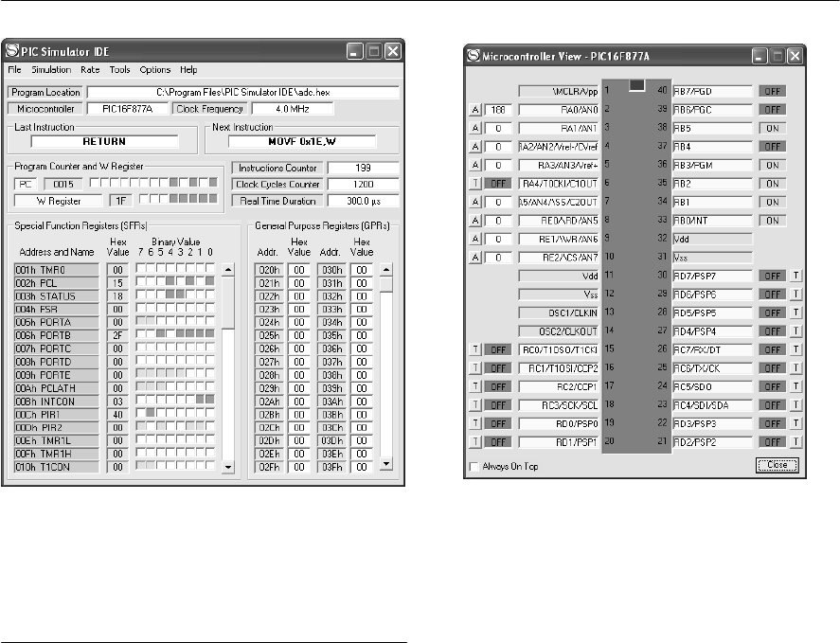This screenshot has width=840, height=643.
Task: Click the T button for RD4/PSP4 pin
Action: coord(796,331)
